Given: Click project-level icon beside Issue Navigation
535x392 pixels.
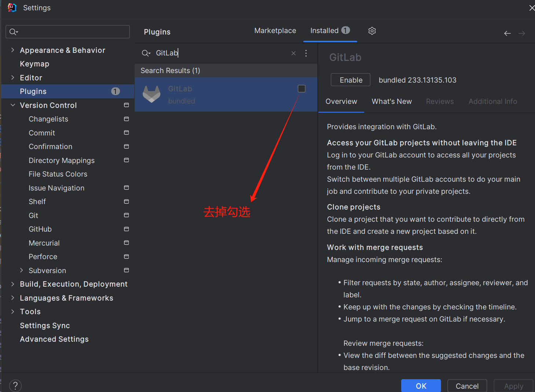Looking at the screenshot, I should point(127,188).
